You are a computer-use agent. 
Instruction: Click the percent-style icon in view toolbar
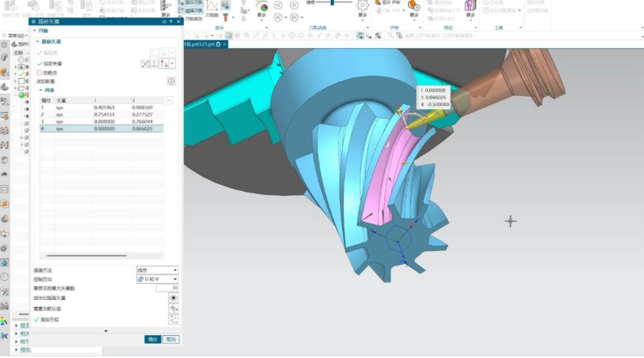click(x=378, y=36)
